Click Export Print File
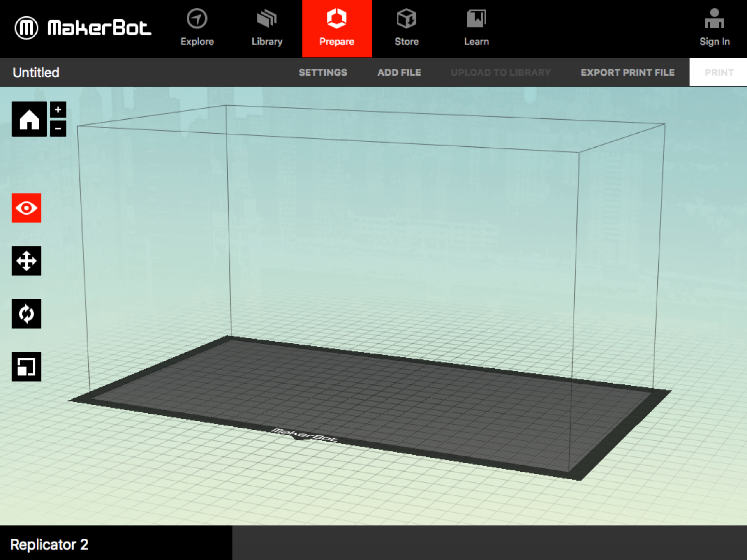The width and height of the screenshot is (747, 560). pyautogui.click(x=628, y=72)
